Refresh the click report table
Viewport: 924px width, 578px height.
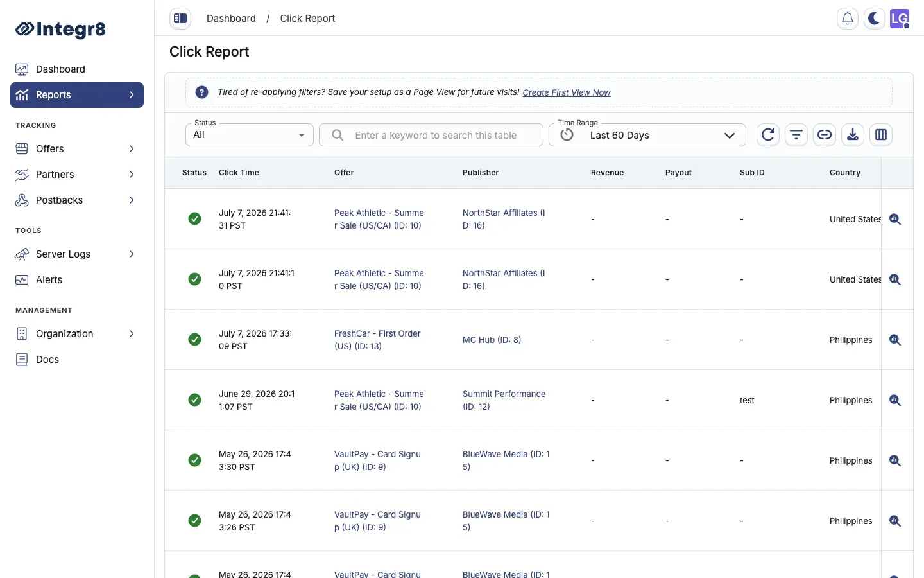768,135
